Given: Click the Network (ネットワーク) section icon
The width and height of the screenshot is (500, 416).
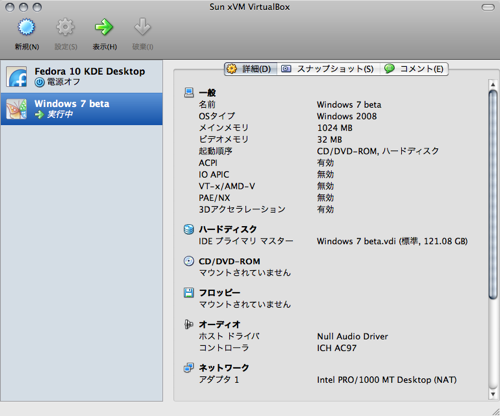Looking at the screenshot, I should 189,368.
